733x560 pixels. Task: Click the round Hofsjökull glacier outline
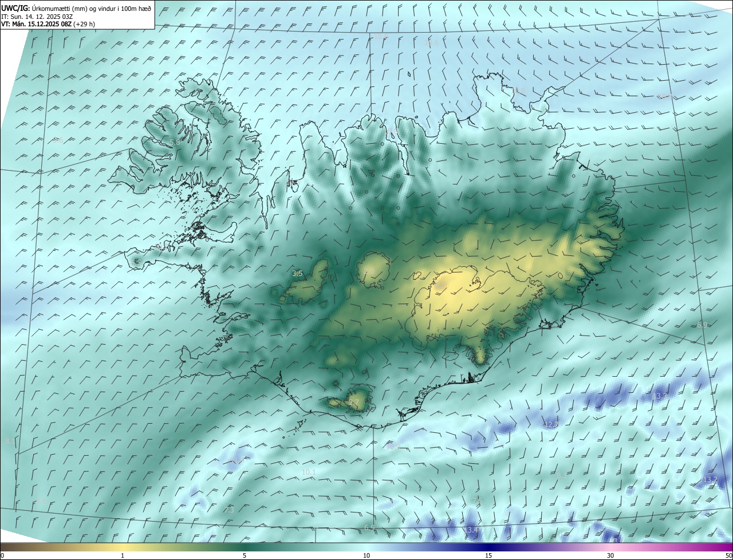click(x=374, y=270)
